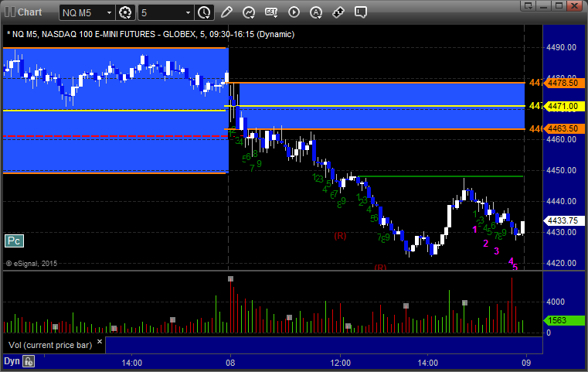Toggle the Pc previous close badge

pos(13,241)
